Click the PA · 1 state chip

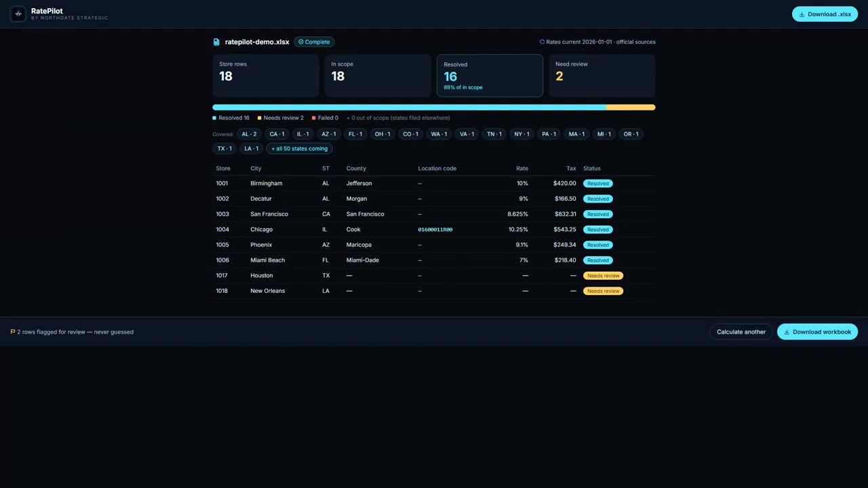tap(549, 134)
